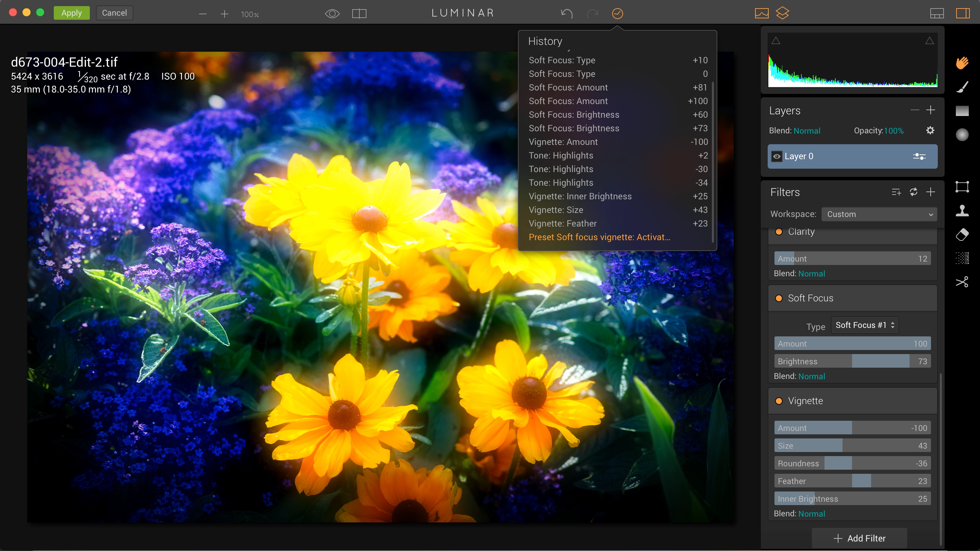Pick the Clone Stamp tool
The width and height of the screenshot is (980, 551).
[x=962, y=210]
